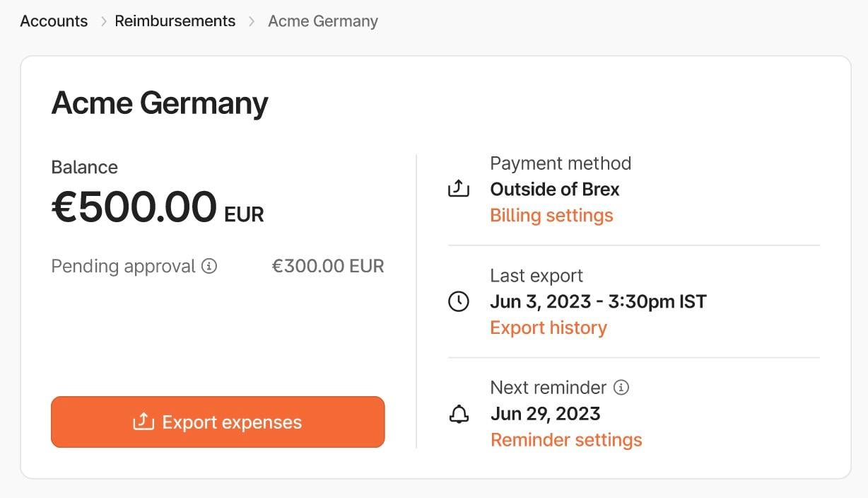Select Acme Germany in the breadcrumb
Viewport: 868px width, 498px height.
click(322, 21)
